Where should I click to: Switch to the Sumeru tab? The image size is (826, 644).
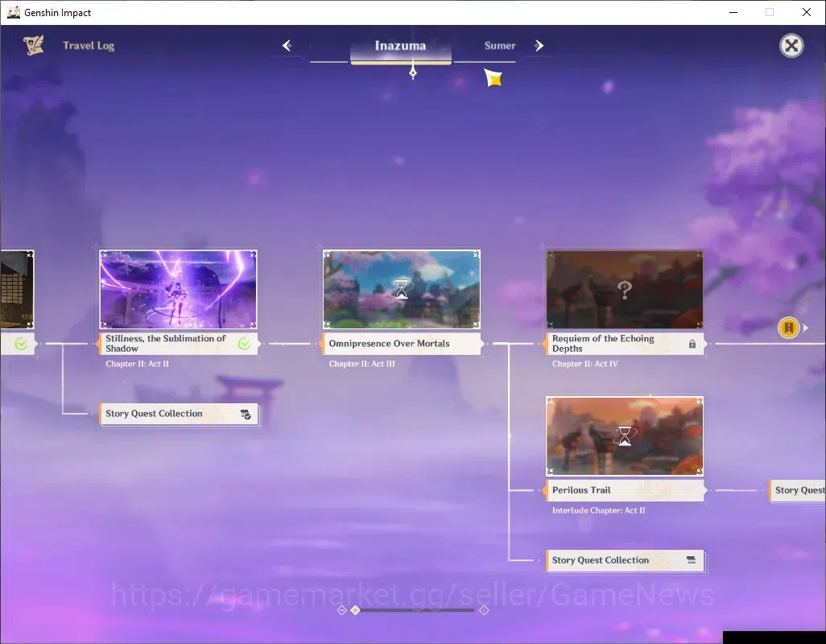(499, 46)
